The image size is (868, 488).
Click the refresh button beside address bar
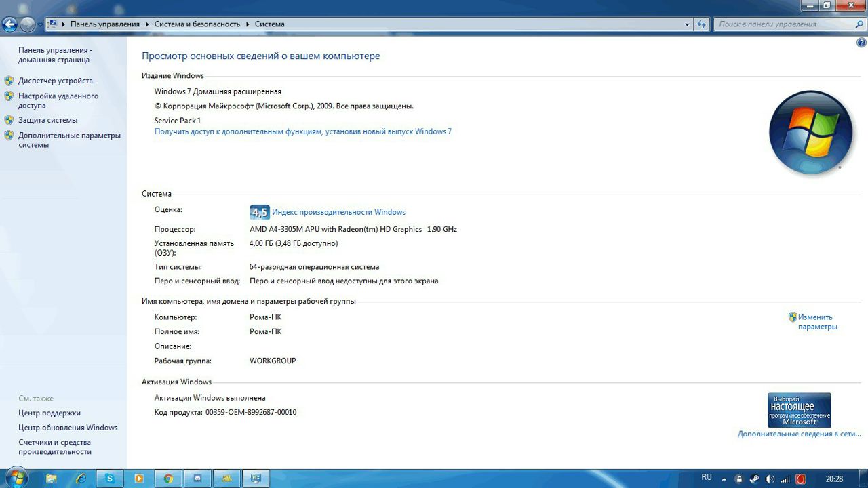click(703, 24)
